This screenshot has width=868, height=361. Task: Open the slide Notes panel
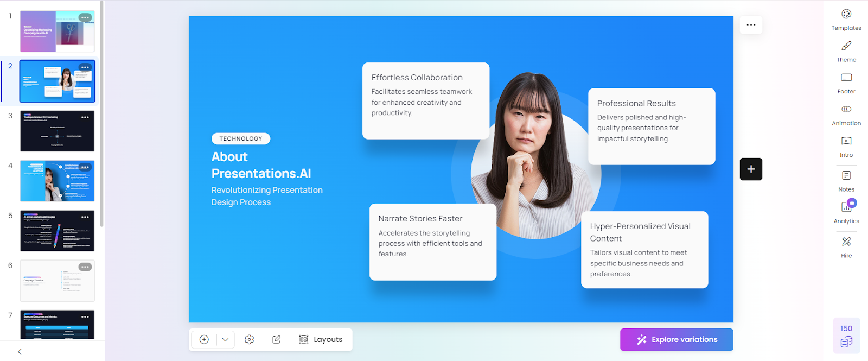coord(846,181)
